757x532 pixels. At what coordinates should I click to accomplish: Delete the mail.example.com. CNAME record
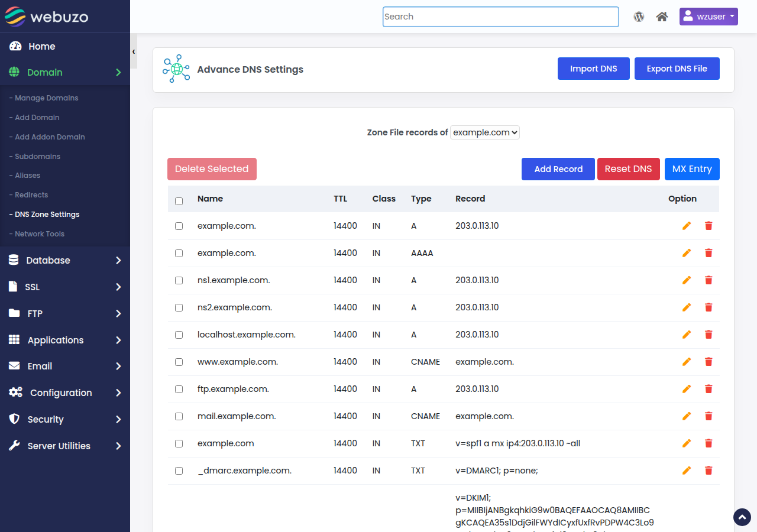pos(709,416)
